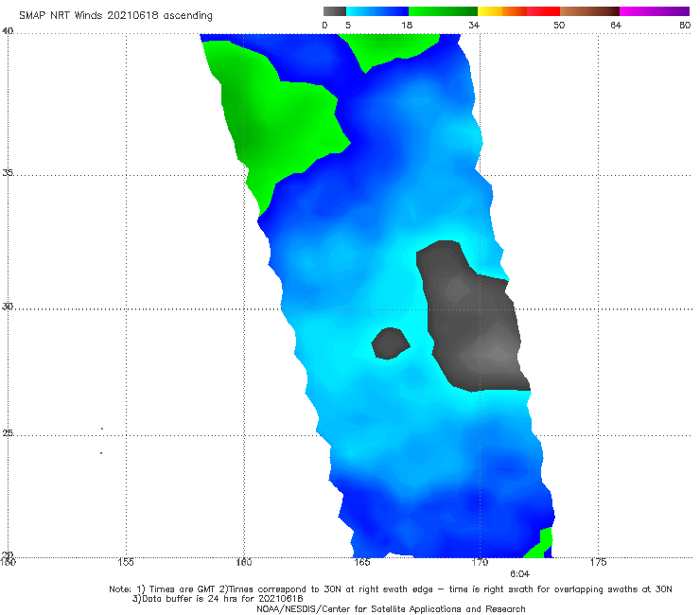Screen dimensions: 700x615
Task: Click the latitude label '30'
Action: (x=8, y=307)
